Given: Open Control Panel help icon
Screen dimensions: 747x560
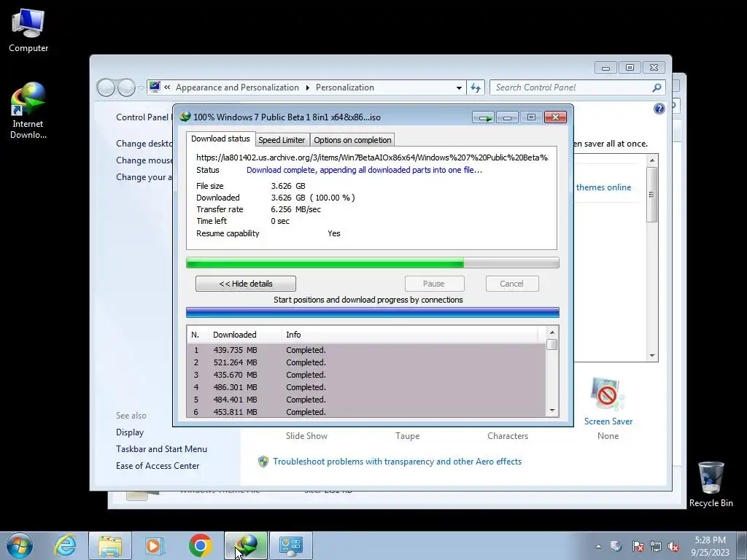Looking at the screenshot, I should coord(659,109).
